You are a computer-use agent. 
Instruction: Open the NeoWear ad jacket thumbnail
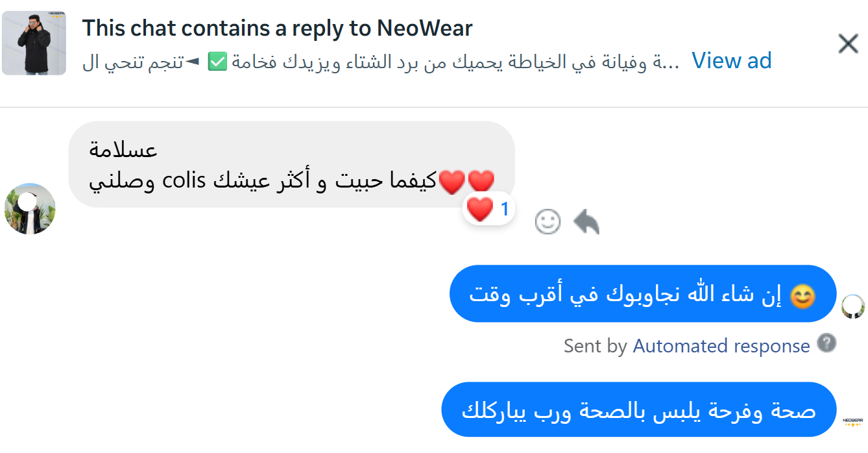[34, 43]
